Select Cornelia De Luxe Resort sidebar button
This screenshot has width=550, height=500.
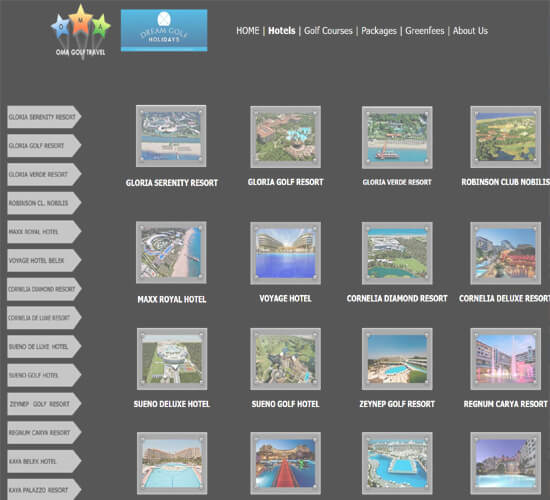[44, 318]
